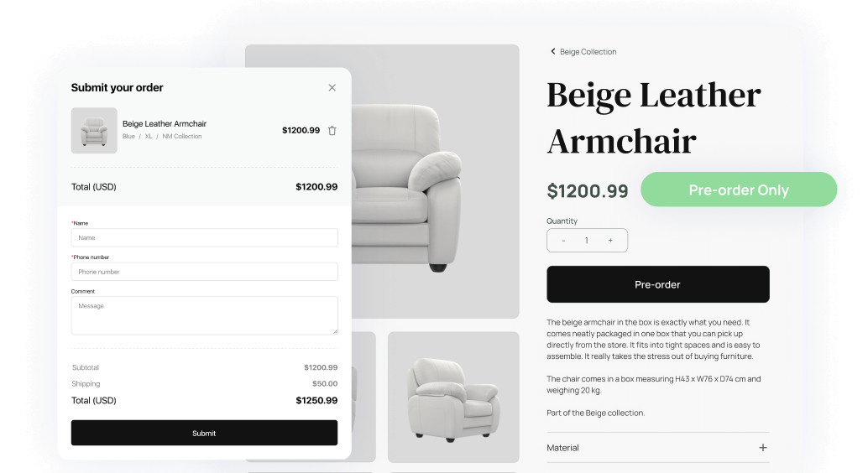Submit the order form

pyautogui.click(x=204, y=433)
